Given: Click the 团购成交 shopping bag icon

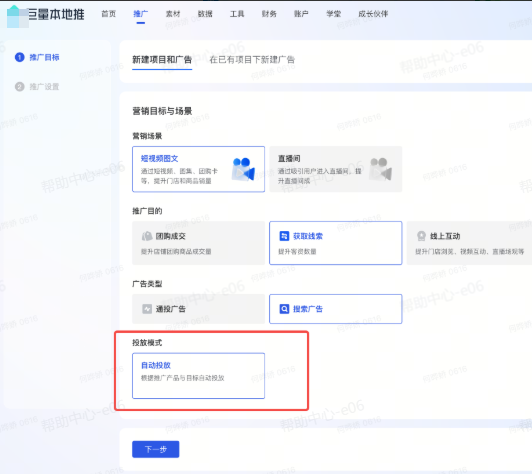Looking at the screenshot, I should point(147,236).
